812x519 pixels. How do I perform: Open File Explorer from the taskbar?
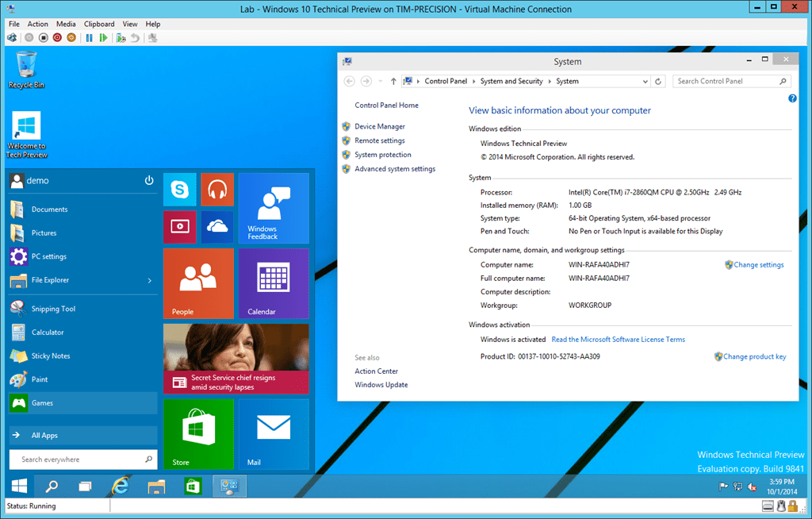point(156,486)
